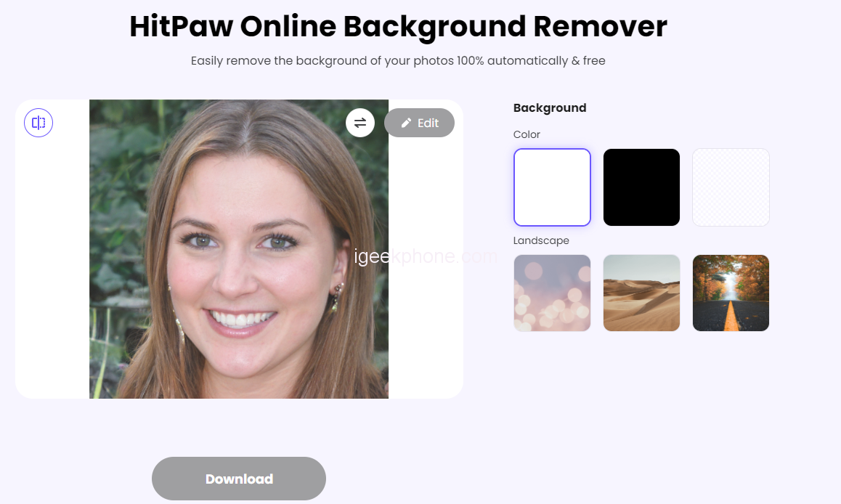Click the subtitle about removing backgrounds free
The height and width of the screenshot is (504, 841).
click(398, 61)
